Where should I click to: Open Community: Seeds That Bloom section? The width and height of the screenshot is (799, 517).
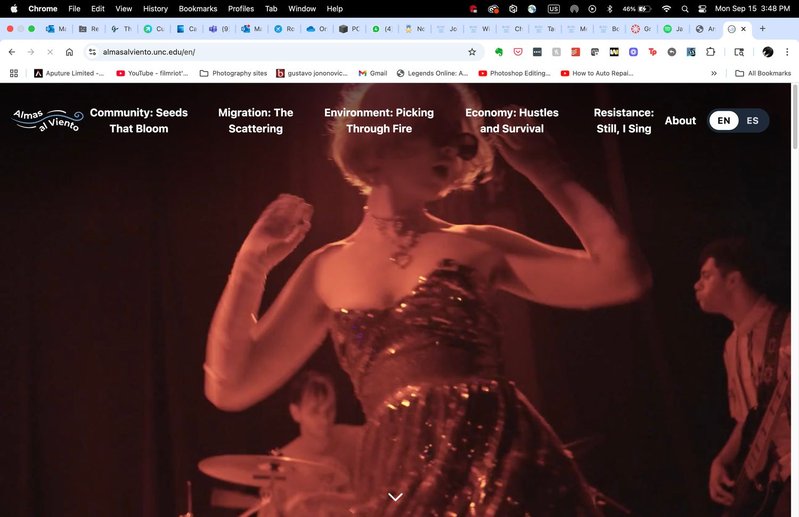tap(139, 121)
